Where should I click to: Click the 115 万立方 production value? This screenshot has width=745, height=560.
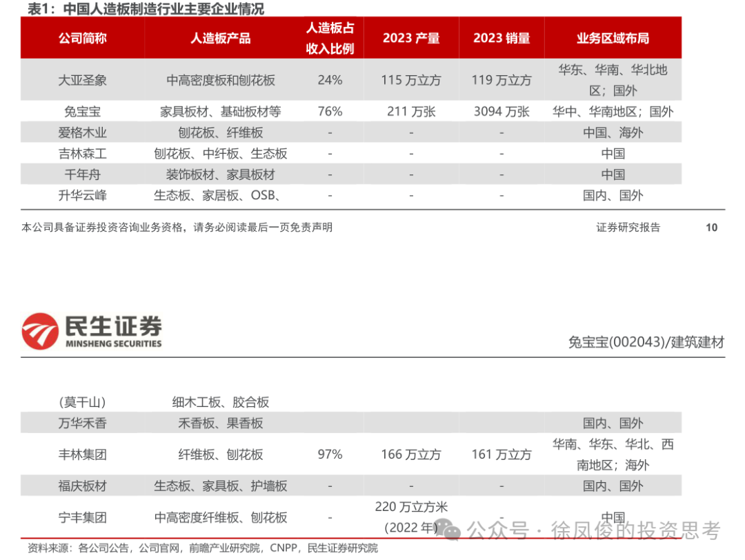tap(411, 80)
